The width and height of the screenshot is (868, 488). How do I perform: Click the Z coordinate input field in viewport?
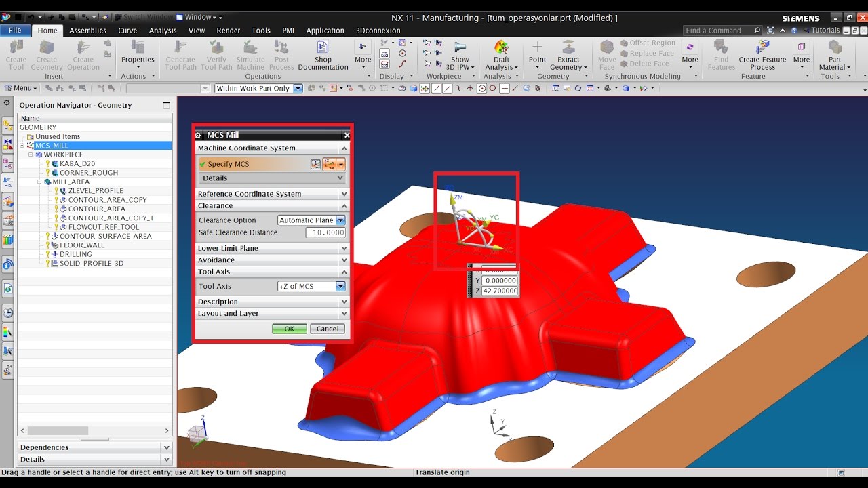(500, 291)
